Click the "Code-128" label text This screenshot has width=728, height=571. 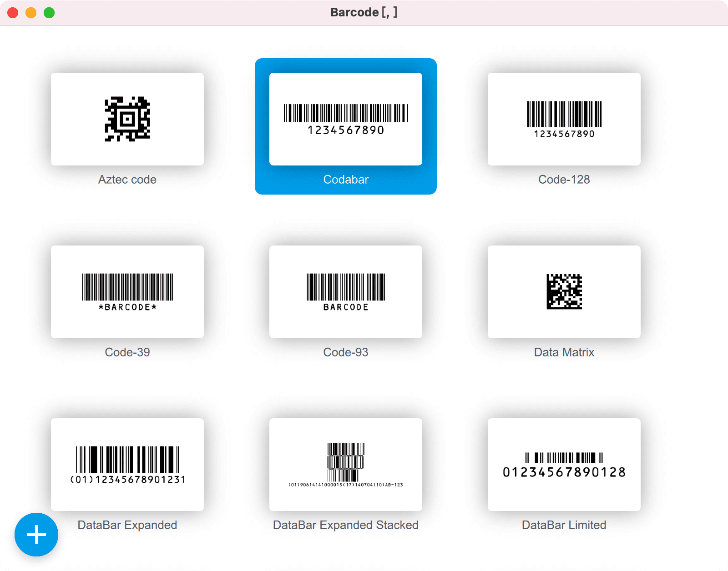point(564,180)
